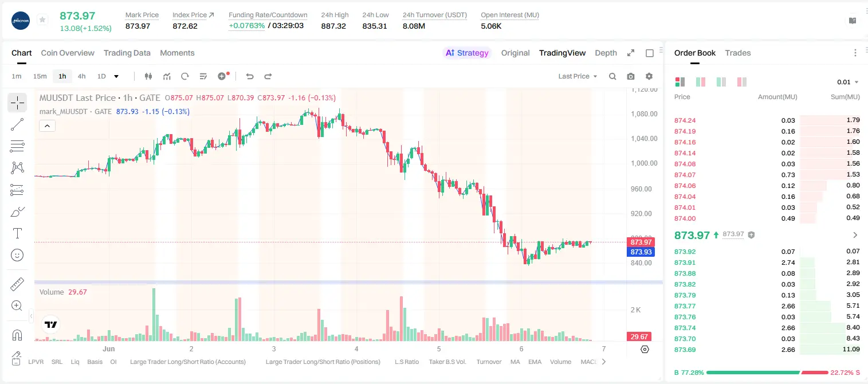Select the trend line drawing tool

pos(17,124)
